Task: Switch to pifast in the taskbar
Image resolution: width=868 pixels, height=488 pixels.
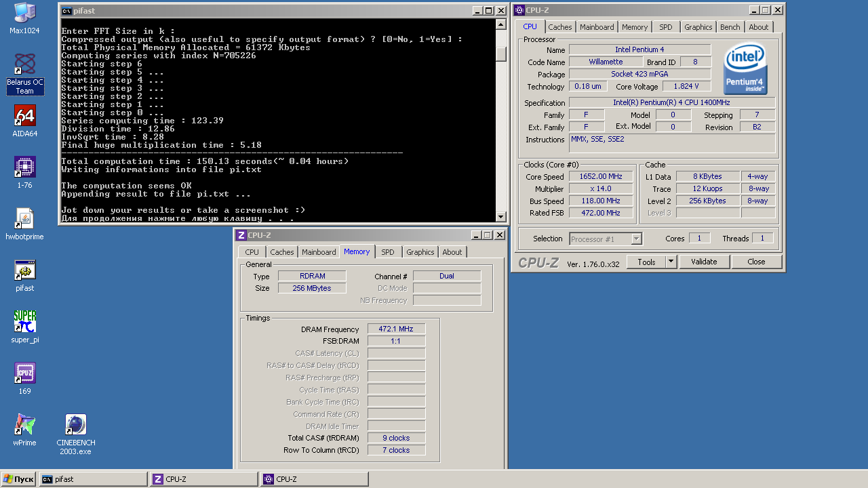Action: pos(94,479)
